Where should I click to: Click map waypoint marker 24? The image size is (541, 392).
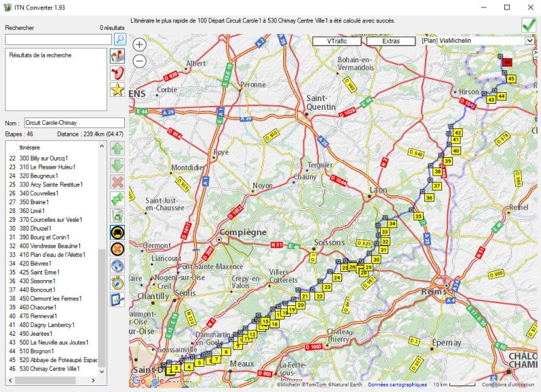(337, 277)
